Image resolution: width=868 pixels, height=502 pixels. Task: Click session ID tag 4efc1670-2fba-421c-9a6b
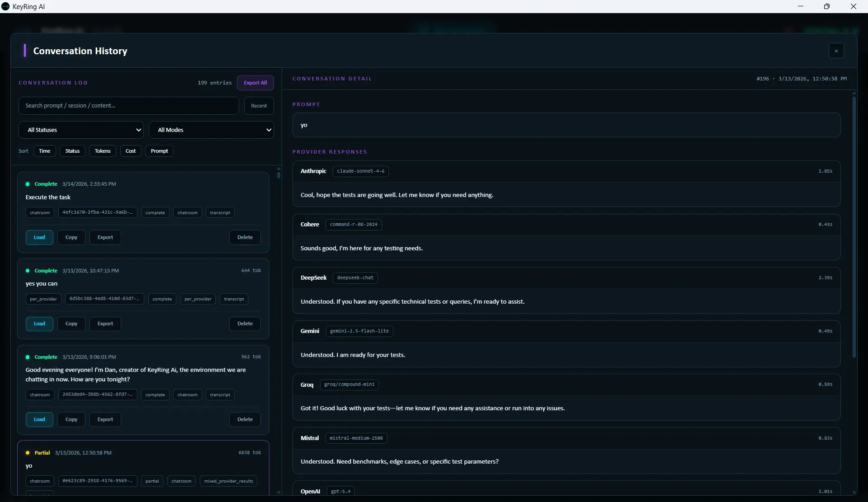pyautogui.click(x=98, y=212)
